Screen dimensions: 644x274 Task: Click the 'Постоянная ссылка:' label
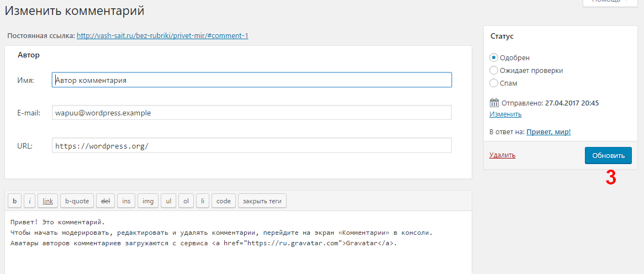coord(41,36)
